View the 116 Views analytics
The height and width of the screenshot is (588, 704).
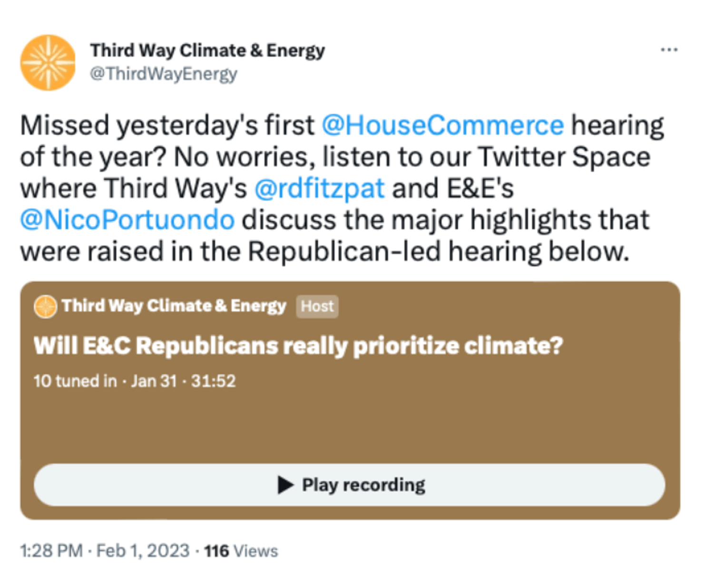pos(241,551)
